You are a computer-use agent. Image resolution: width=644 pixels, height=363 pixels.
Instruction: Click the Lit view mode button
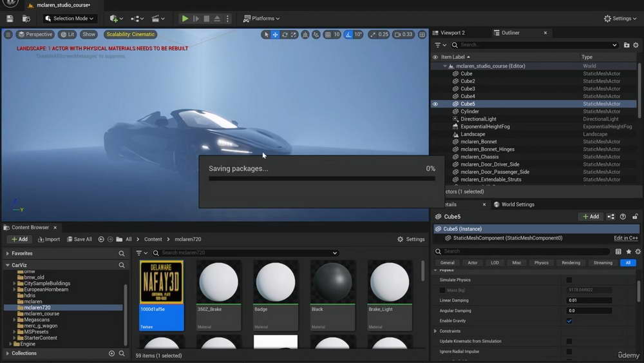tap(68, 35)
